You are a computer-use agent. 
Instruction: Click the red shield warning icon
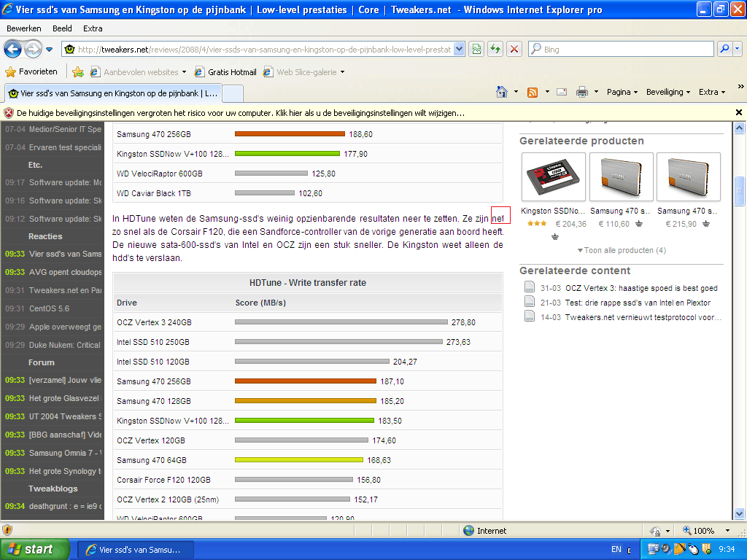9,113
